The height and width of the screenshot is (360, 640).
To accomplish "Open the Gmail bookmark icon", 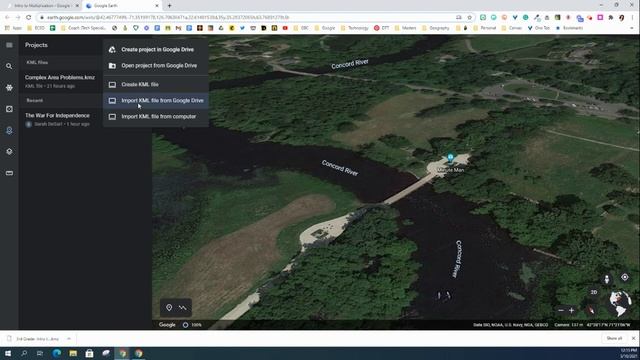I will click(x=178, y=28).
